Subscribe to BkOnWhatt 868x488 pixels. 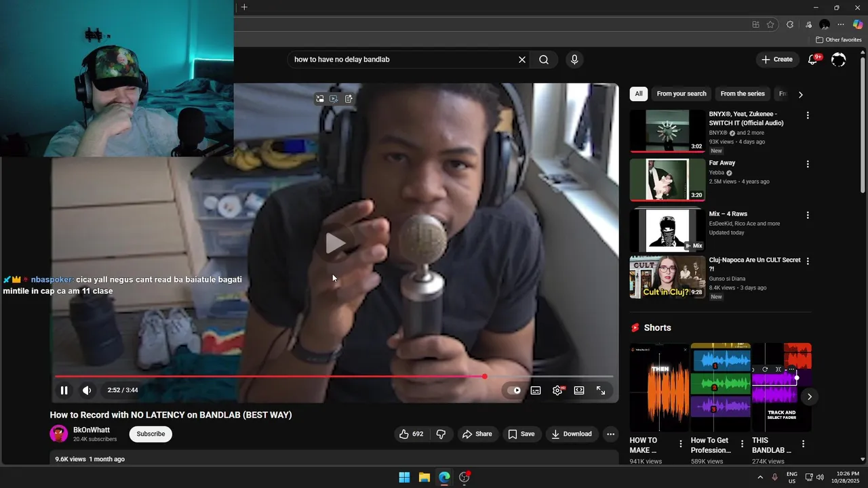click(151, 434)
